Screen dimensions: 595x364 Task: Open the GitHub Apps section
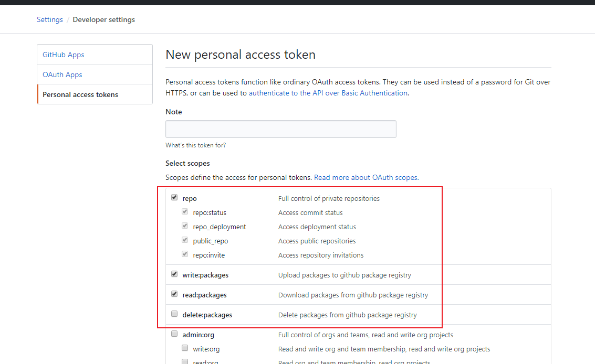coord(64,55)
